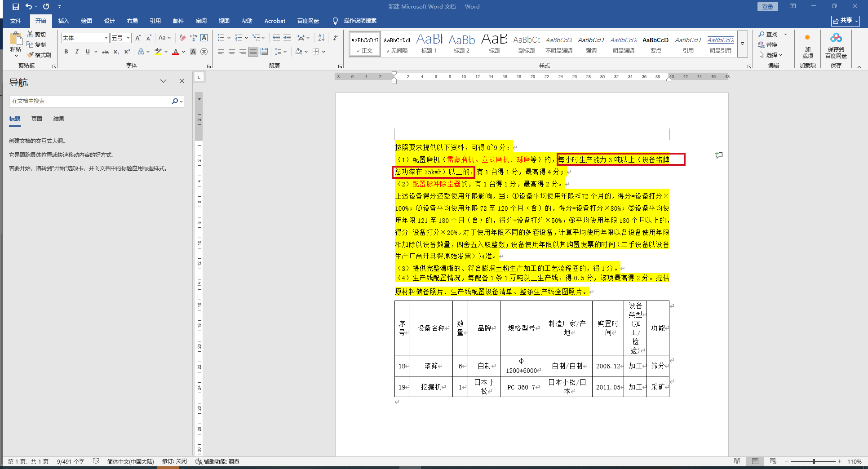Viewport: 868px width, 469px height.
Task: Open navigation pane options chevron
Action: [x=163, y=81]
